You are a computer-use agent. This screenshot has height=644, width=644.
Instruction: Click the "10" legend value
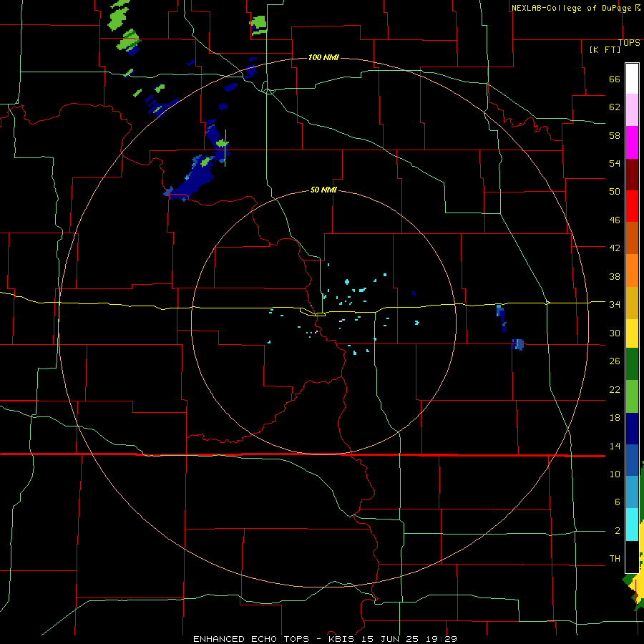tap(615, 474)
